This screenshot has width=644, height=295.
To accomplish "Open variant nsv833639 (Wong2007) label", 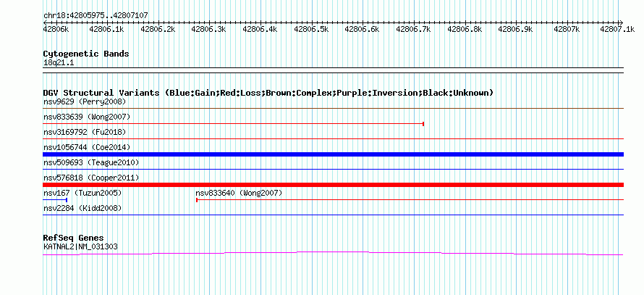I will click(87, 117).
